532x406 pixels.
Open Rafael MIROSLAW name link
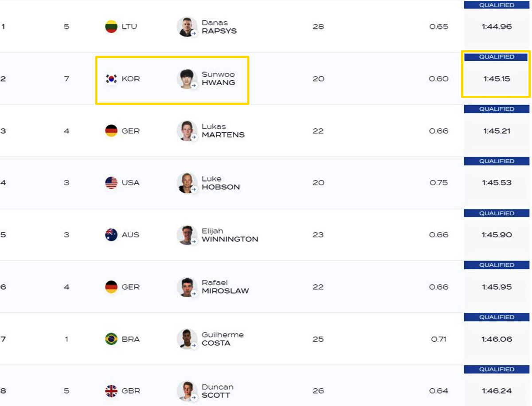coord(225,287)
